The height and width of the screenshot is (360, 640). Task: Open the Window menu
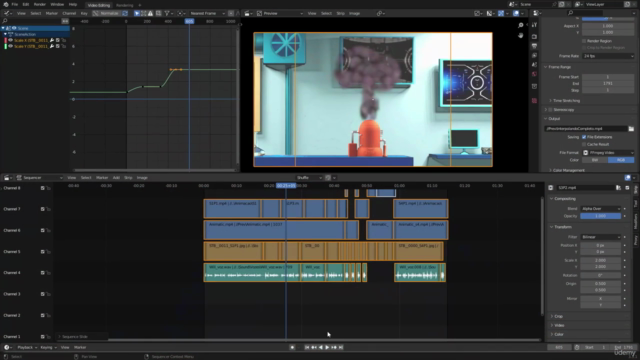57,4
